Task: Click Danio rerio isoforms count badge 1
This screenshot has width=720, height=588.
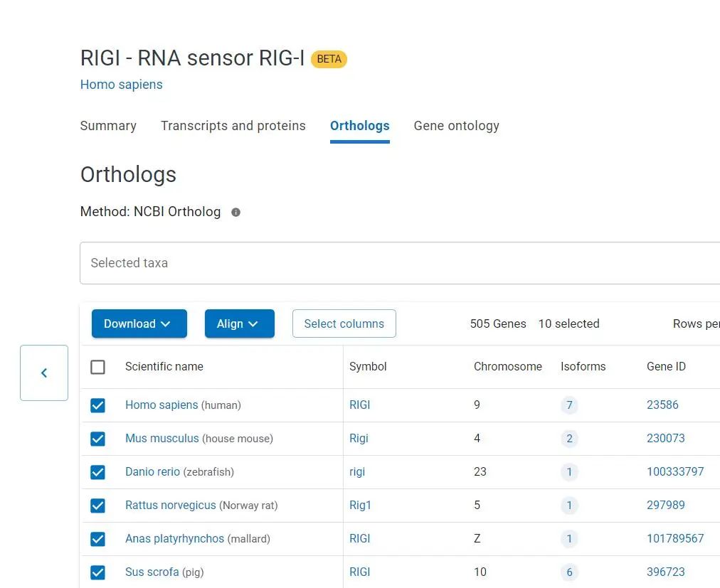Action: tap(569, 472)
